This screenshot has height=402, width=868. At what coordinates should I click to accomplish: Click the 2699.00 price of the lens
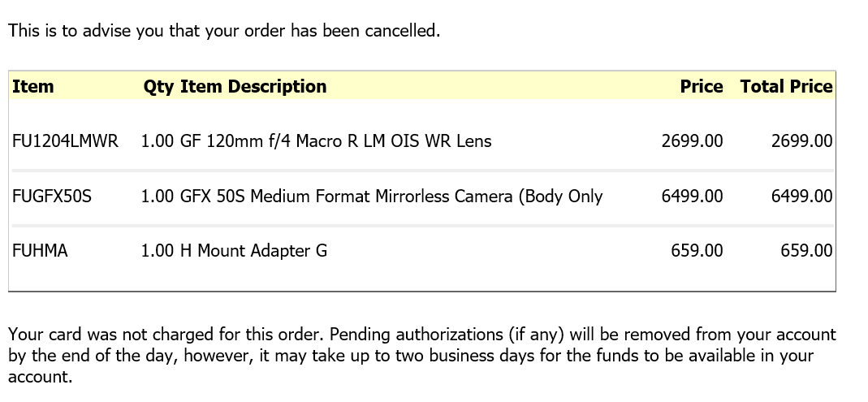[692, 141]
